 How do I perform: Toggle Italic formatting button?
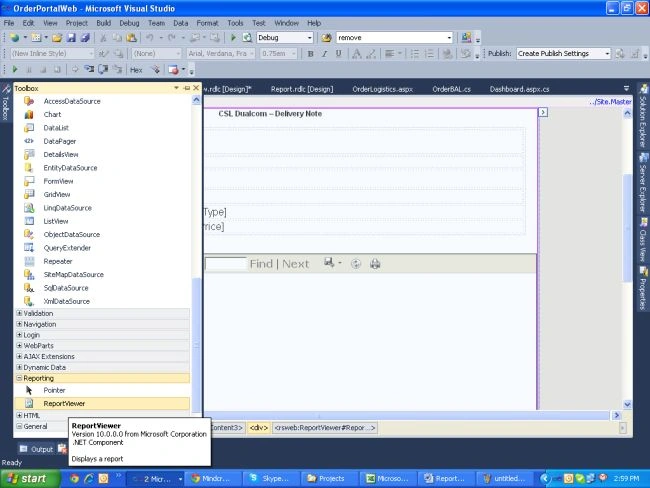click(324, 53)
